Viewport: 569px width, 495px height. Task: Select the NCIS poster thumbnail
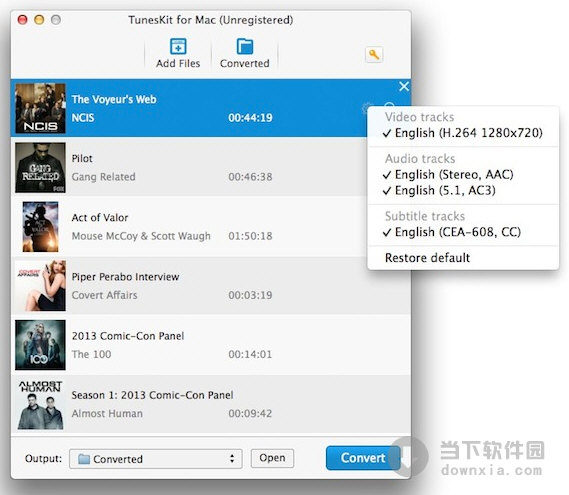point(40,108)
